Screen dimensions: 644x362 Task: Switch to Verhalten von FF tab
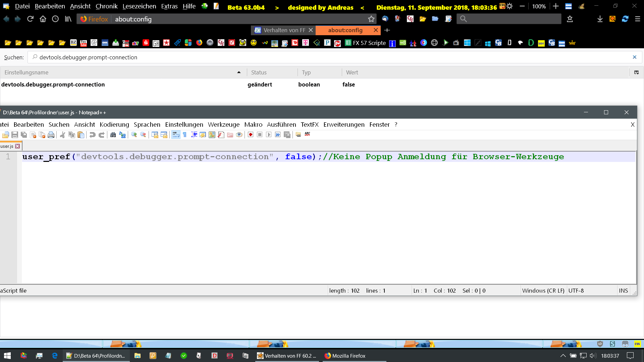[284, 30]
